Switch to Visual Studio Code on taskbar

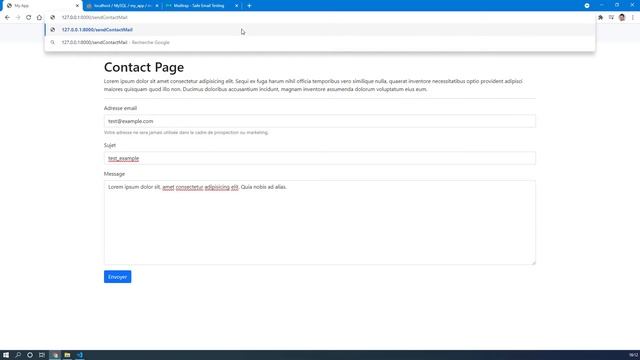pos(80,355)
